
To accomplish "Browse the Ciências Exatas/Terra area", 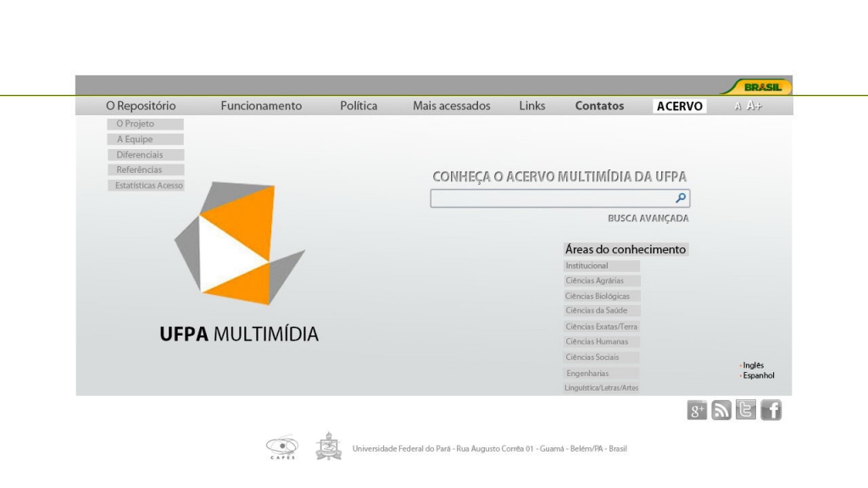I will tap(602, 327).
